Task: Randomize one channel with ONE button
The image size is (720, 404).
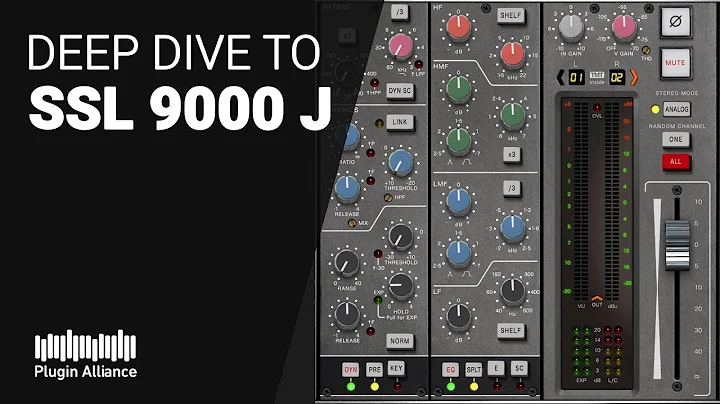Action: click(x=675, y=140)
